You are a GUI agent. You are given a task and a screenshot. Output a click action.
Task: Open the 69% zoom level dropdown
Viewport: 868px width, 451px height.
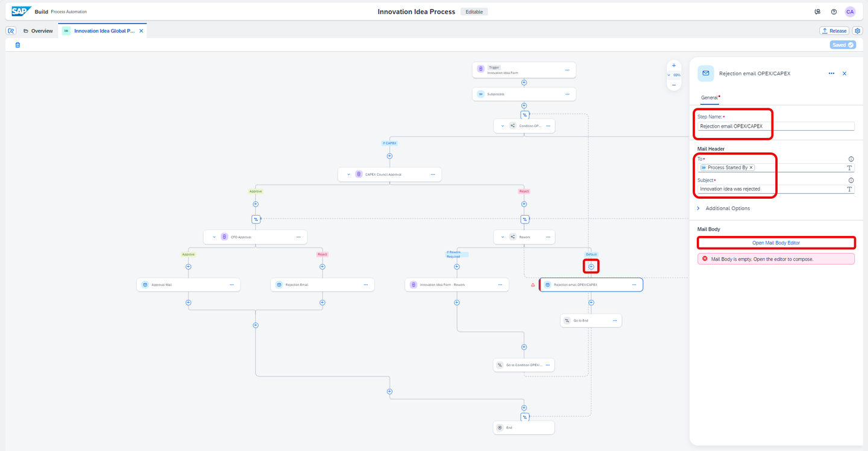coord(674,75)
